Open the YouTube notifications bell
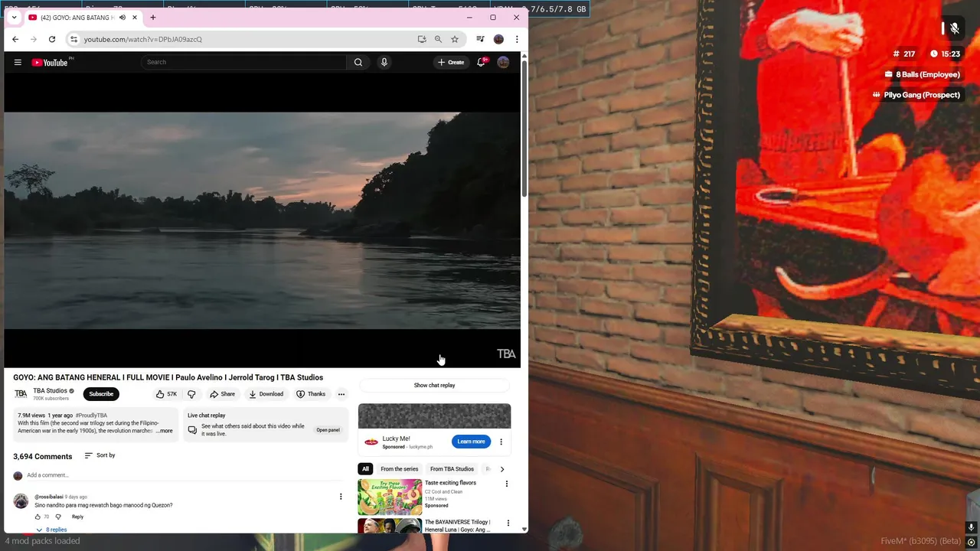 [482, 62]
